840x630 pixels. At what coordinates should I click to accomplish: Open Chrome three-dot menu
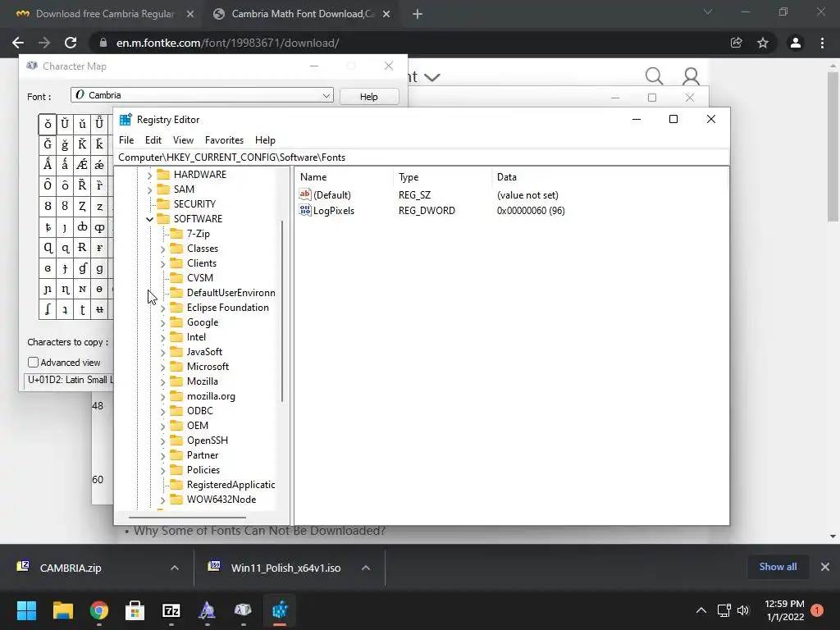coord(822,43)
